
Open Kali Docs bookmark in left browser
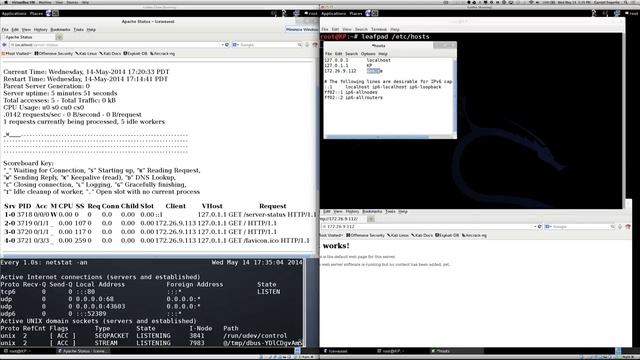pyautogui.click(x=110, y=53)
